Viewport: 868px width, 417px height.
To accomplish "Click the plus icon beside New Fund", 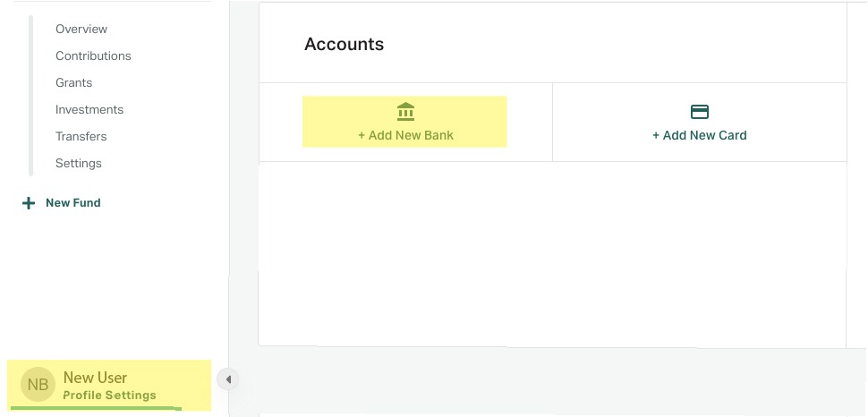I will (29, 203).
